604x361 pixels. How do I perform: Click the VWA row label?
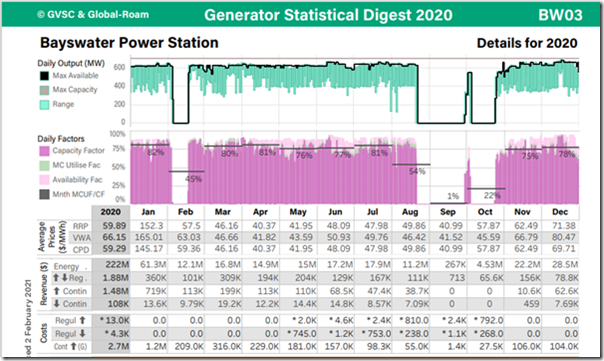coord(81,238)
